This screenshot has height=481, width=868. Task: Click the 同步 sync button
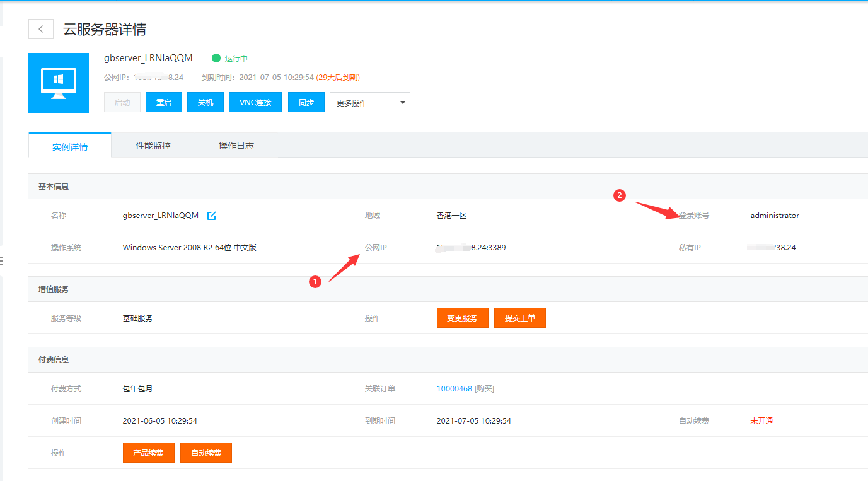click(x=306, y=102)
